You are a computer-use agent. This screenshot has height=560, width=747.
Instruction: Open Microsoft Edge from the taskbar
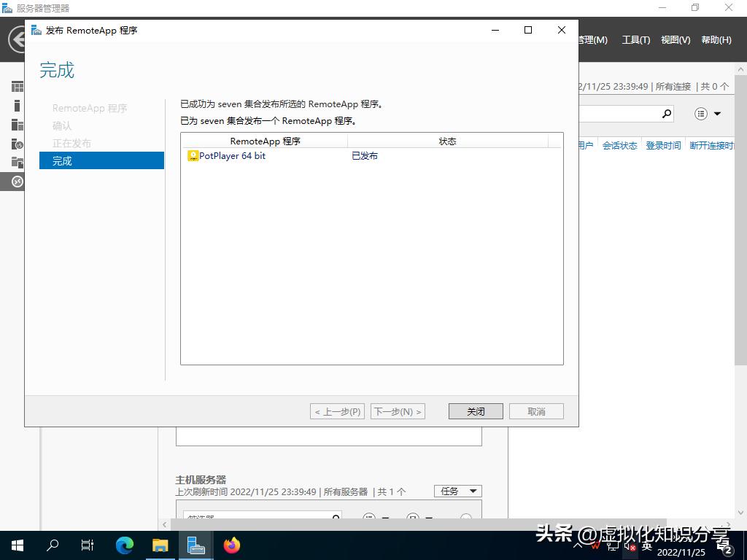[x=124, y=545]
